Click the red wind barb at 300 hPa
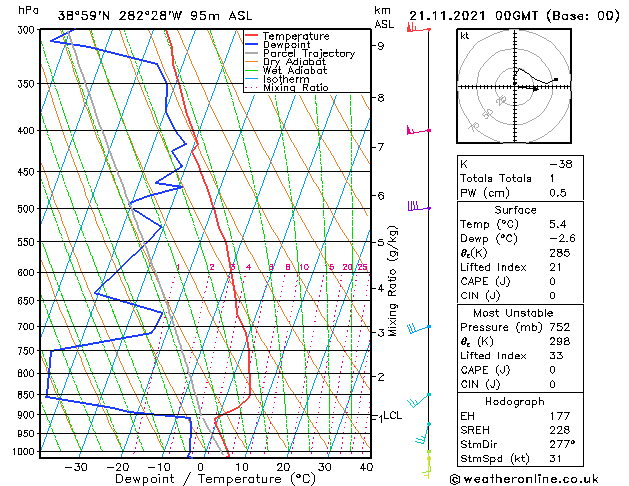The image size is (629, 486). 418,28
